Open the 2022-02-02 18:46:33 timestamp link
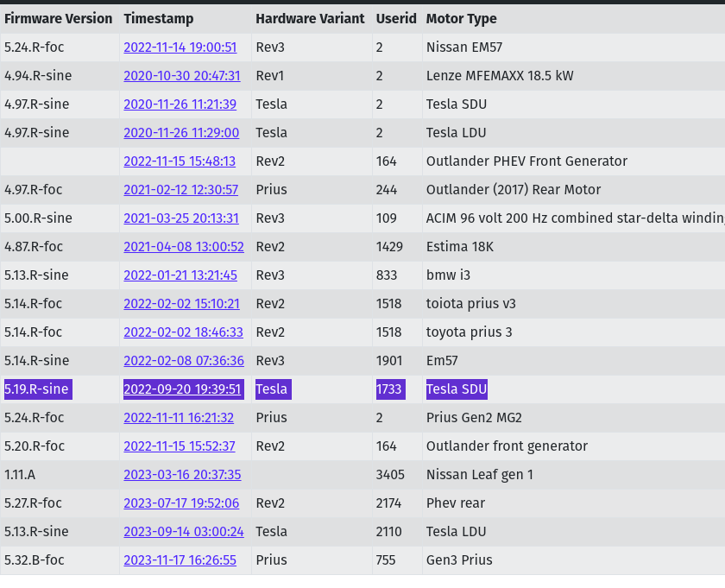The image size is (725, 588). pyautogui.click(x=183, y=332)
